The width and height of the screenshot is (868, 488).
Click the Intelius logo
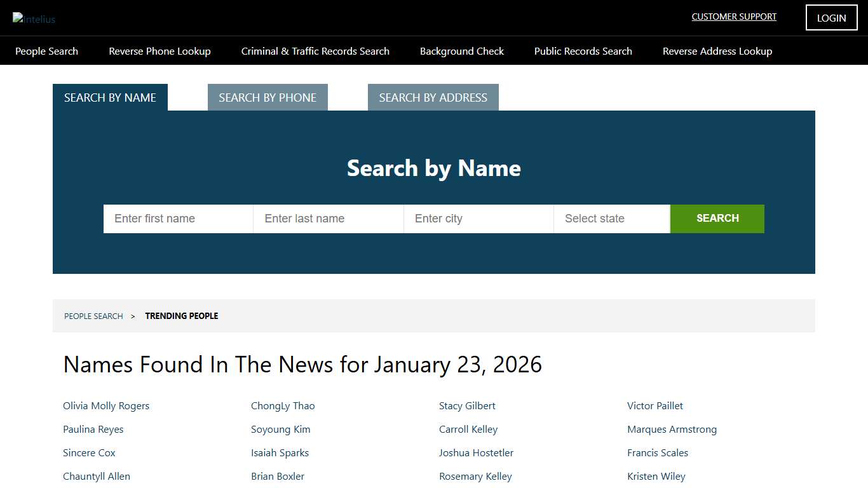[x=34, y=18]
